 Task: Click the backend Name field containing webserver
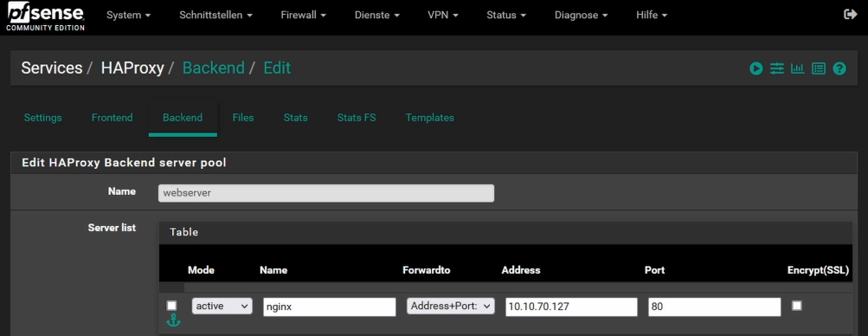tap(326, 193)
